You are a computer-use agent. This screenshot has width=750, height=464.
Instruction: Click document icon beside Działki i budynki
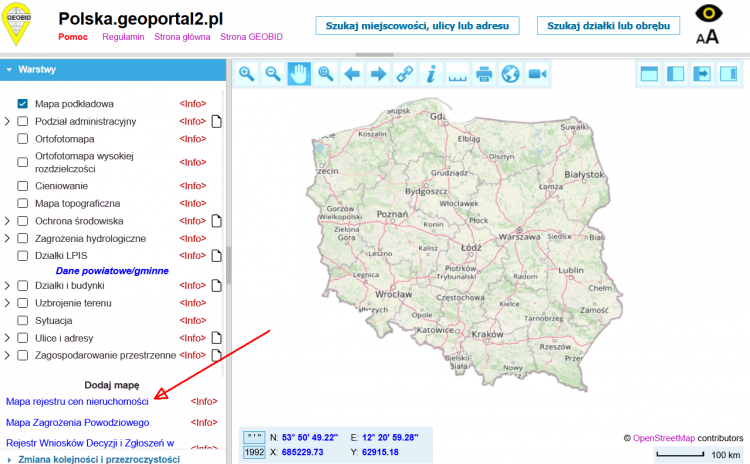pos(216,286)
